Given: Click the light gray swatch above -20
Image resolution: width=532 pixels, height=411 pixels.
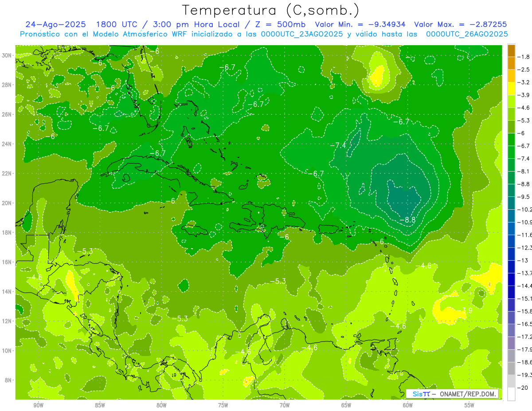Looking at the screenshot, I should pyautogui.click(x=511, y=381).
